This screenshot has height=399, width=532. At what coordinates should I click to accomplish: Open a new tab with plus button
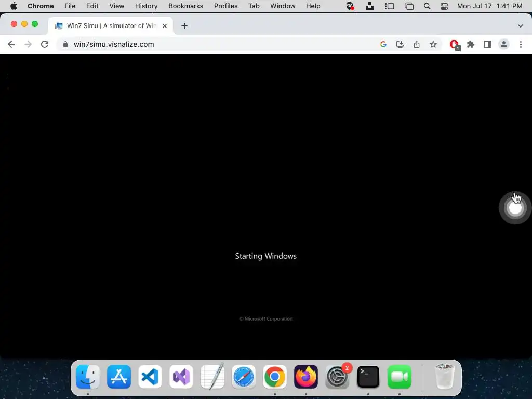tap(184, 26)
